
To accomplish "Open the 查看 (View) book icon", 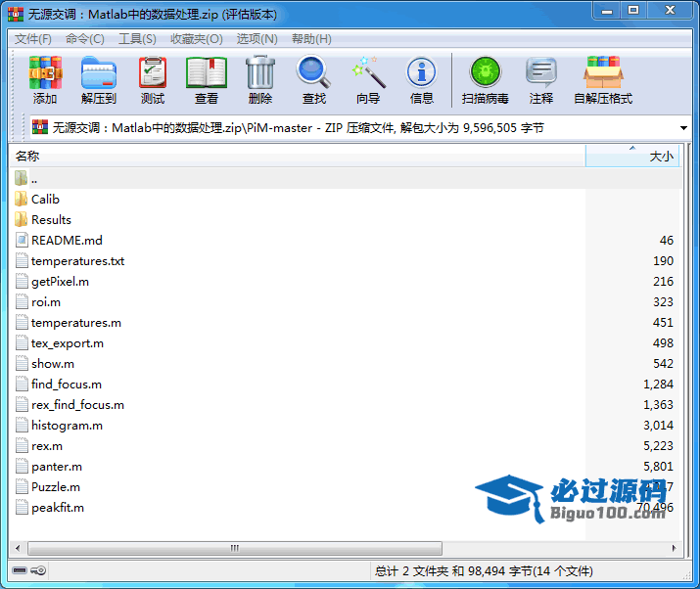I will 207,72.
